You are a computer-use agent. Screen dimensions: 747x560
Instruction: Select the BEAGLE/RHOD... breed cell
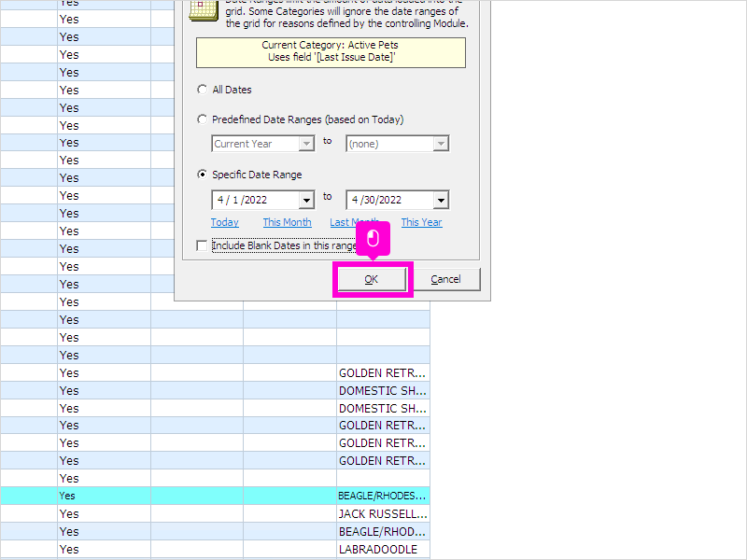[383, 531]
